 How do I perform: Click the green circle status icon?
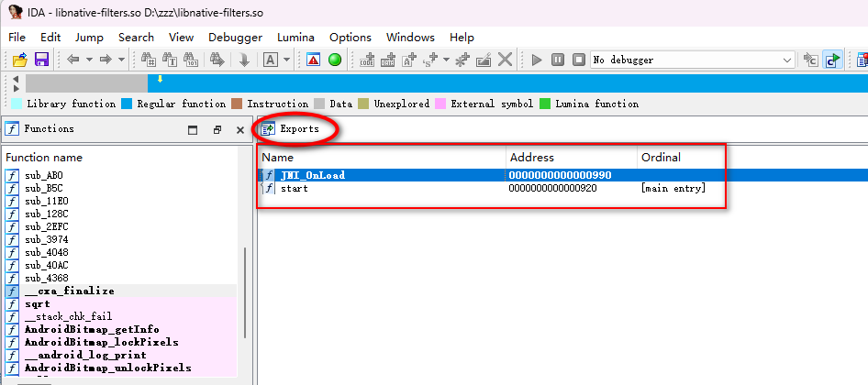pos(335,60)
